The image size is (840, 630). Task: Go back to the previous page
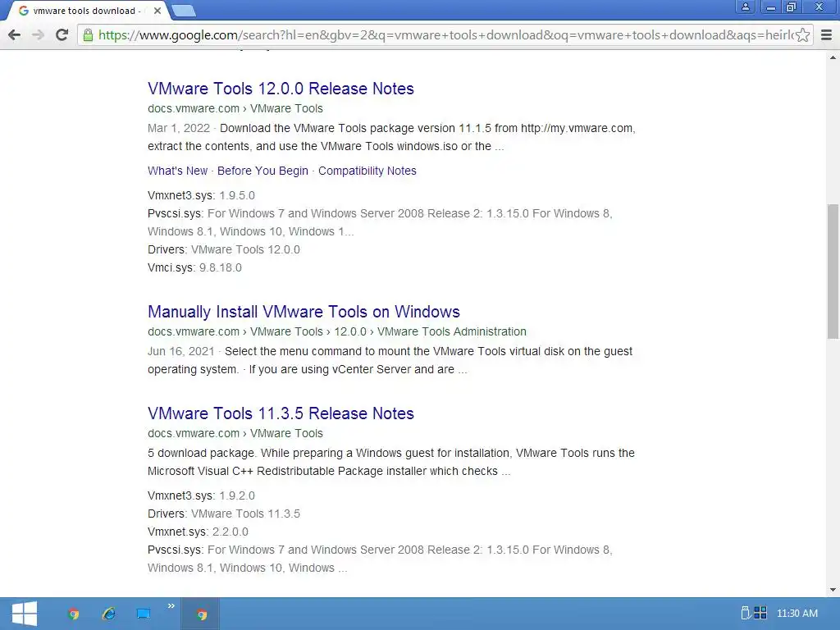15,35
